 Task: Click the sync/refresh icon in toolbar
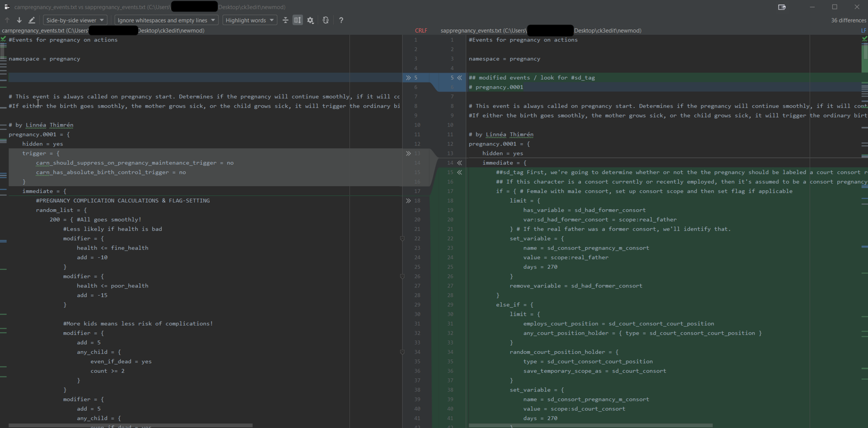(325, 20)
